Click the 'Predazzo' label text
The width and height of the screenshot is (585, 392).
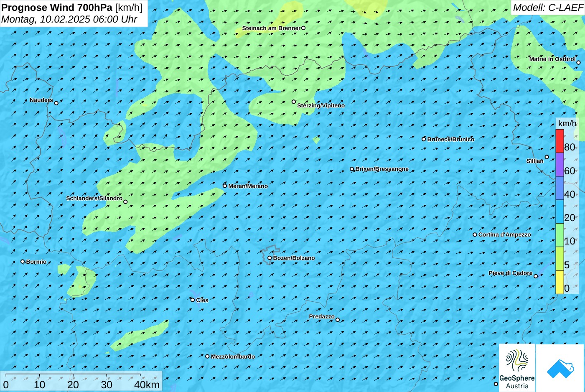[x=322, y=316]
